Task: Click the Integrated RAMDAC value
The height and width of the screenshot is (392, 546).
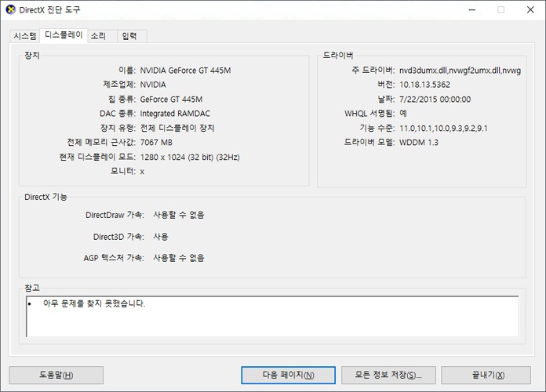Action: coord(175,114)
